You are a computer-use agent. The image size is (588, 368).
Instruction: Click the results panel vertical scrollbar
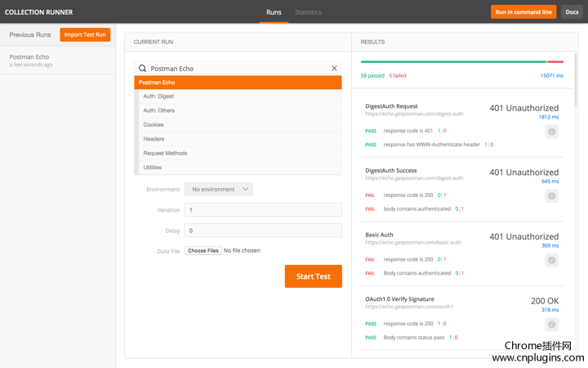point(575,79)
